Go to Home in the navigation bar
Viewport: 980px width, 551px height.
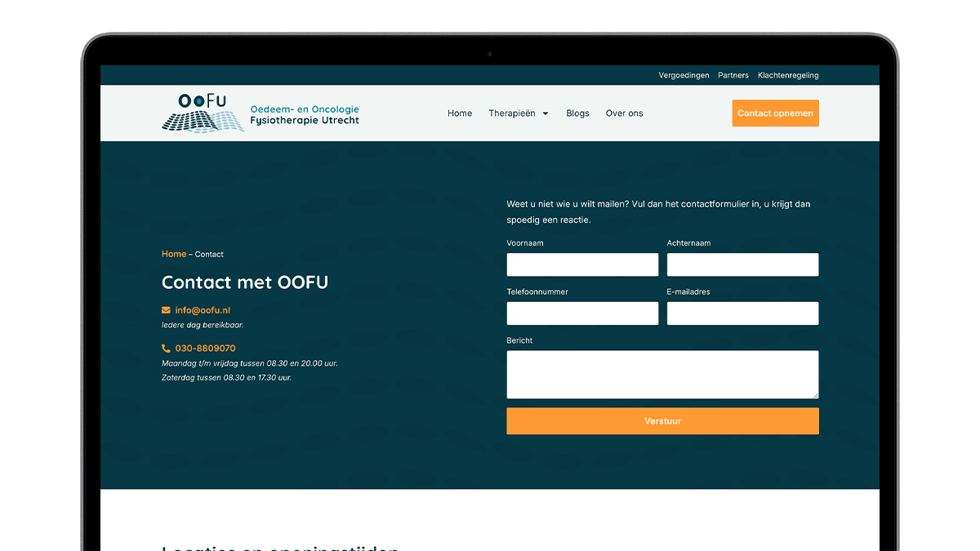click(460, 113)
